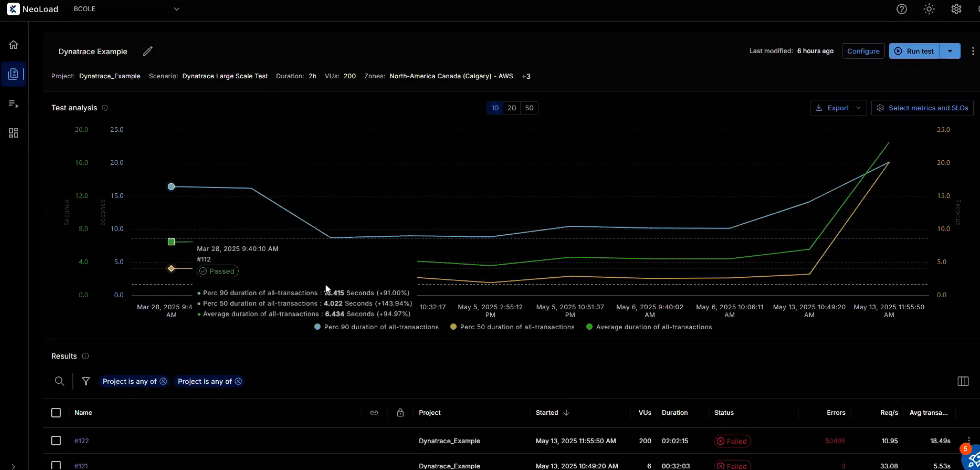Click the Passed badge in chart tooltip
The height and width of the screenshot is (470, 980).
[x=218, y=271]
